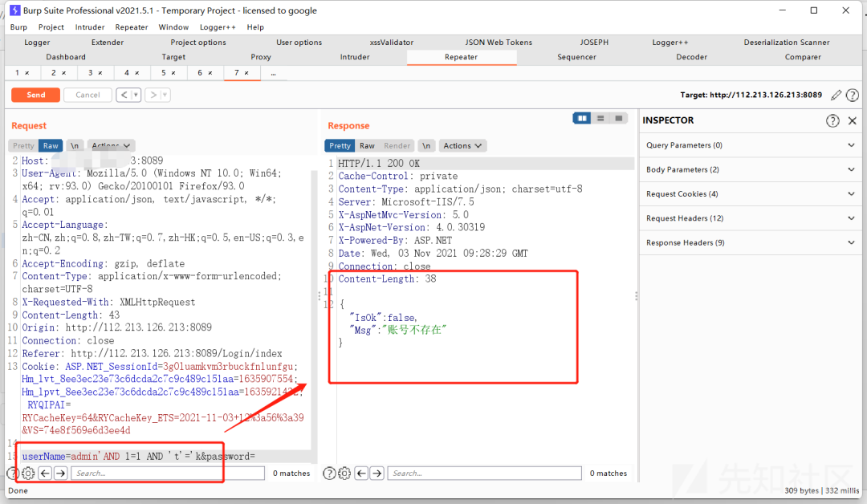The image size is (867, 504).
Task: Expand Request Cookies (4) section
Action: pos(750,194)
